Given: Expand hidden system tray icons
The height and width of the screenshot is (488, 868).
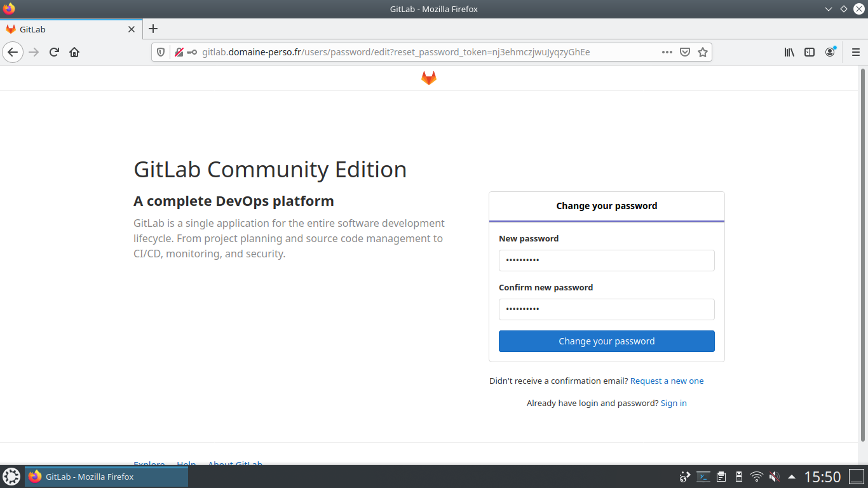Looking at the screenshot, I should 791,477.
